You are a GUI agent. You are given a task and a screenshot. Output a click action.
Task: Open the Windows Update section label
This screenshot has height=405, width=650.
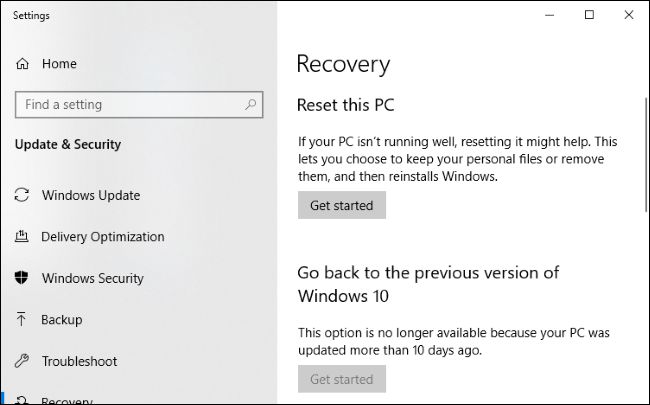pos(91,196)
